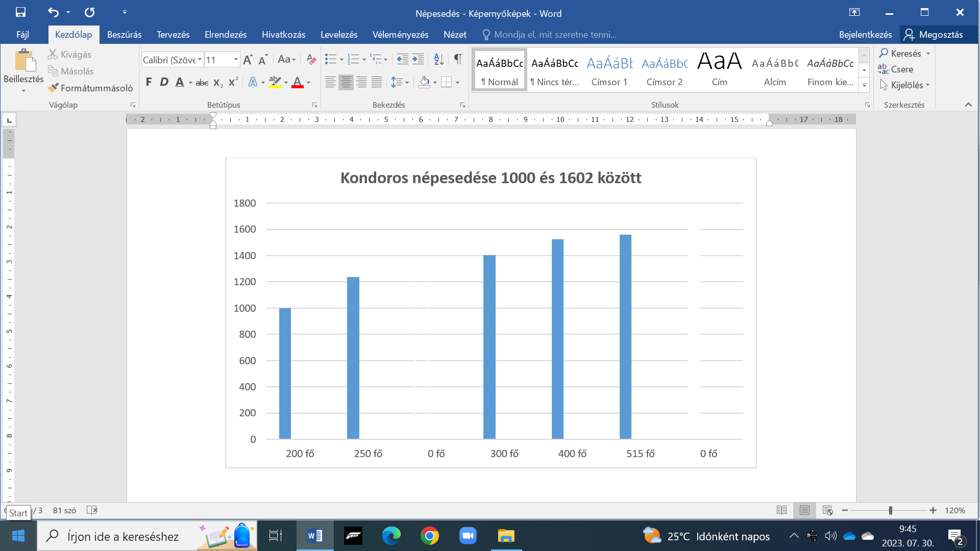
Task: Open the font color dropdown arrow
Action: point(309,82)
